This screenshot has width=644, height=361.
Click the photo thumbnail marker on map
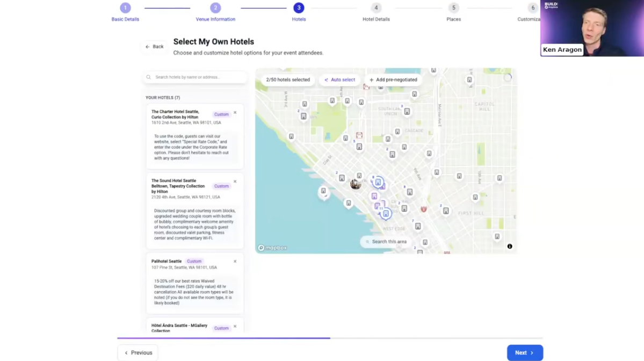coord(355,184)
